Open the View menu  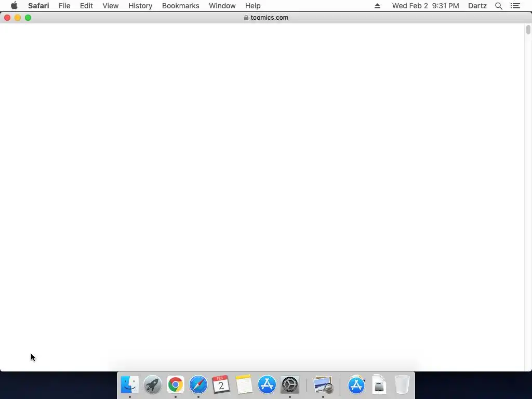click(x=110, y=6)
